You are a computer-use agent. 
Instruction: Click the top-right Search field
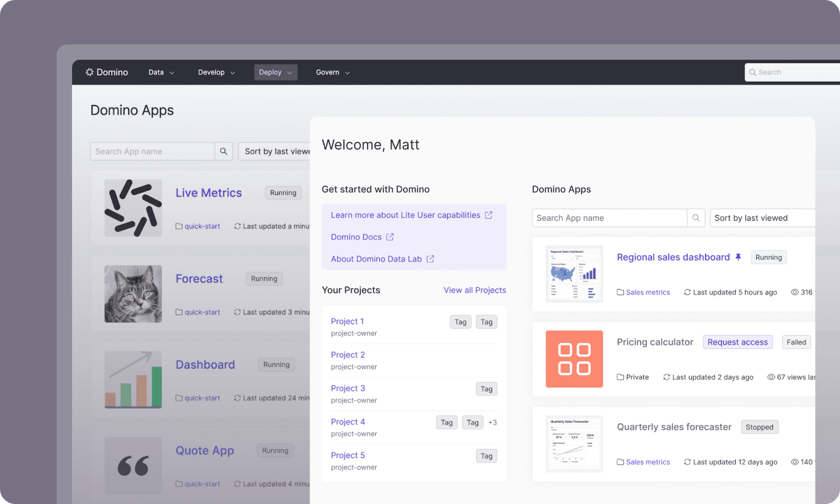pyautogui.click(x=792, y=72)
